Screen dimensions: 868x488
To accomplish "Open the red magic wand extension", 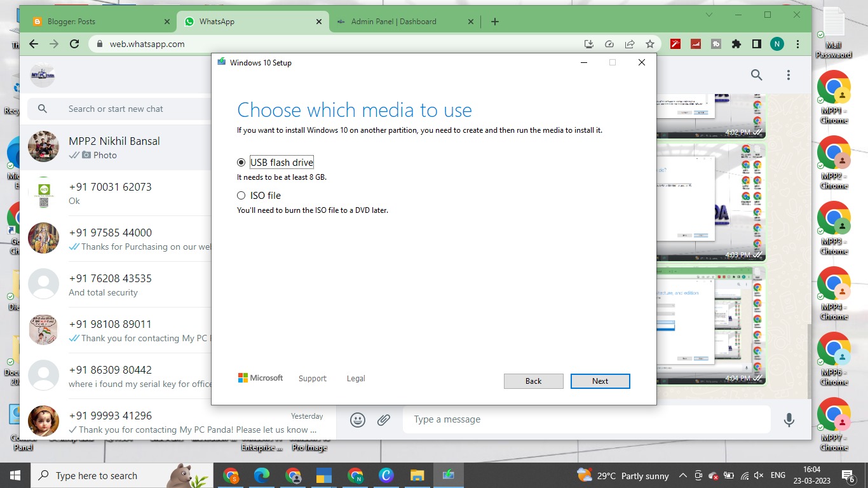I will (676, 44).
